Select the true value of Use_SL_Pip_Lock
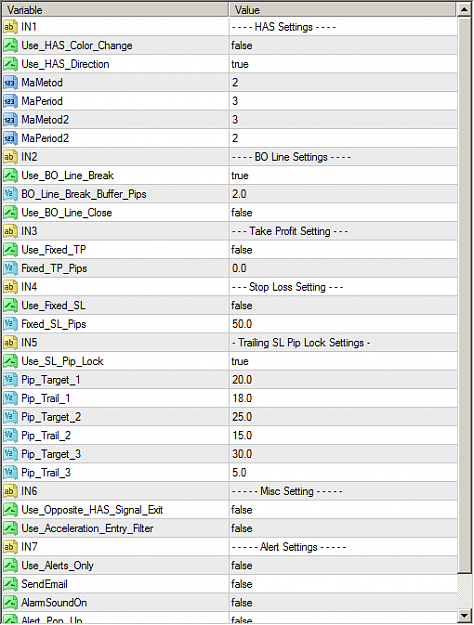 [x=240, y=362]
